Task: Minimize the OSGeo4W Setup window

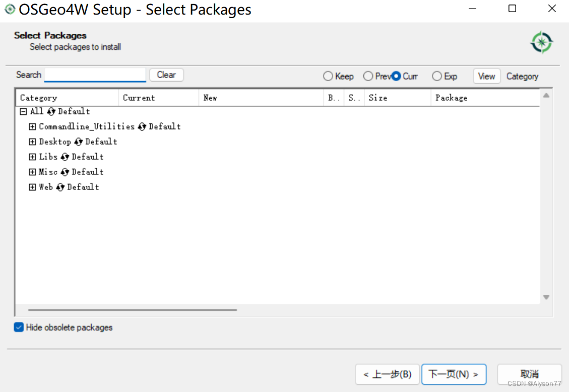Action: [472, 9]
